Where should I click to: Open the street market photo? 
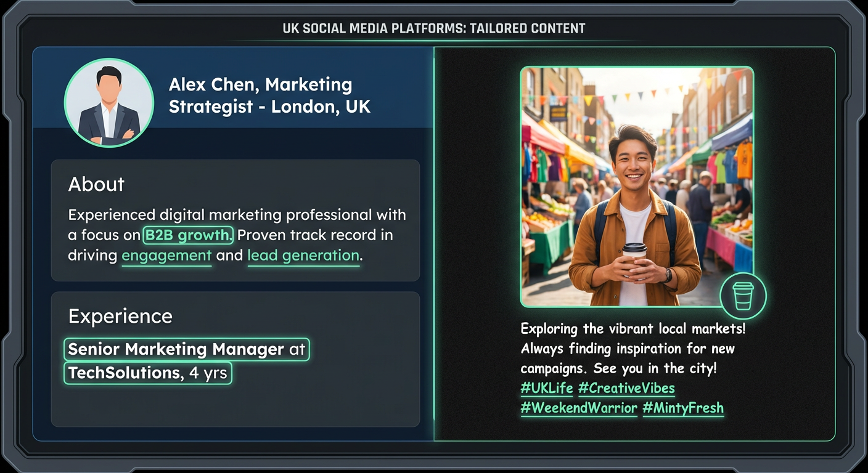637,187
